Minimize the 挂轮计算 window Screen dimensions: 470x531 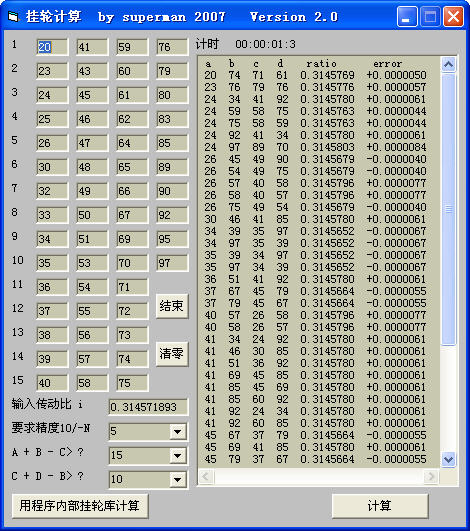[407, 16]
